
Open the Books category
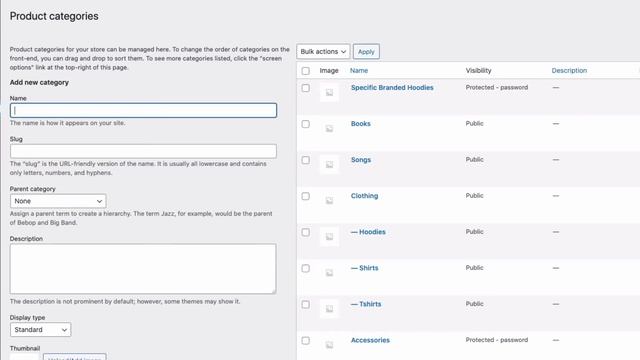(360, 123)
